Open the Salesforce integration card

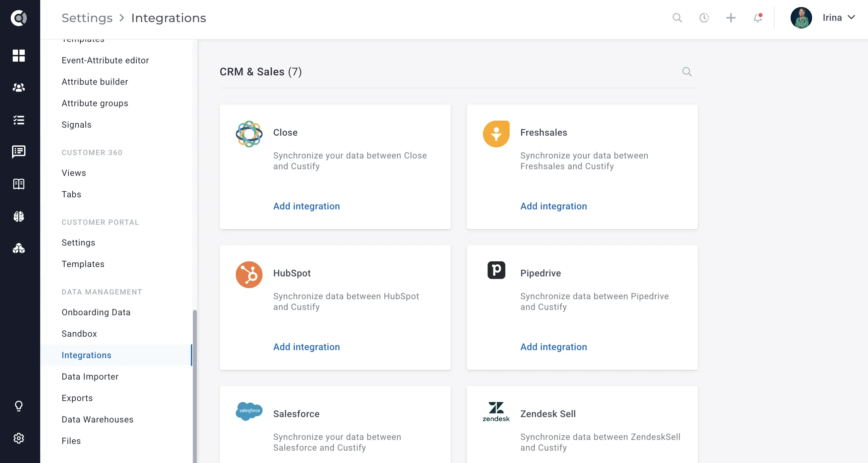pyautogui.click(x=335, y=424)
